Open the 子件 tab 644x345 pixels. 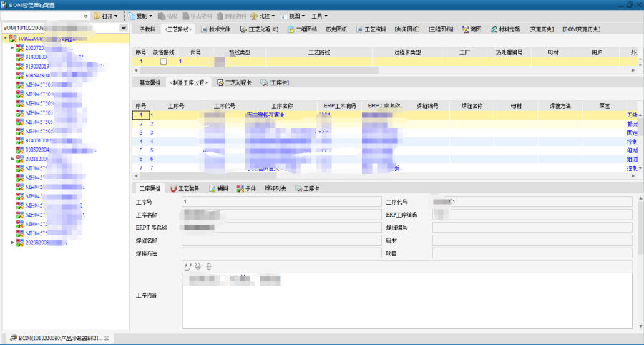coord(246,188)
